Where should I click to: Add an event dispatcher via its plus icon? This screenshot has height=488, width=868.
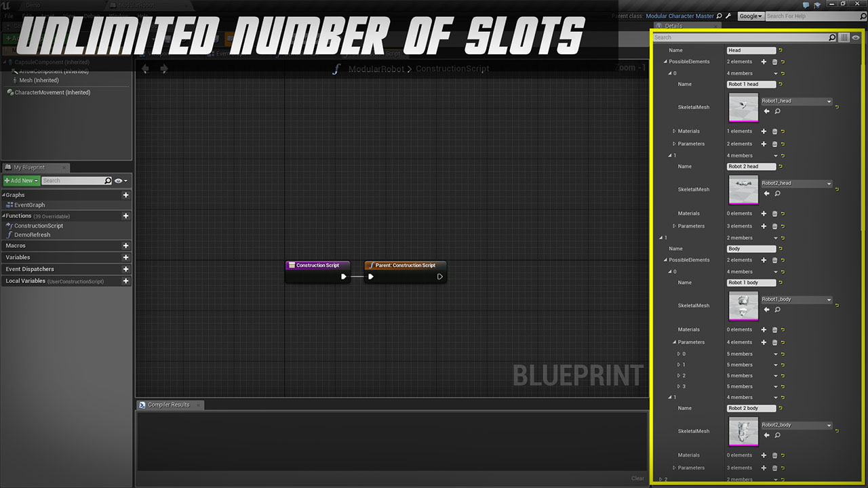click(x=125, y=269)
